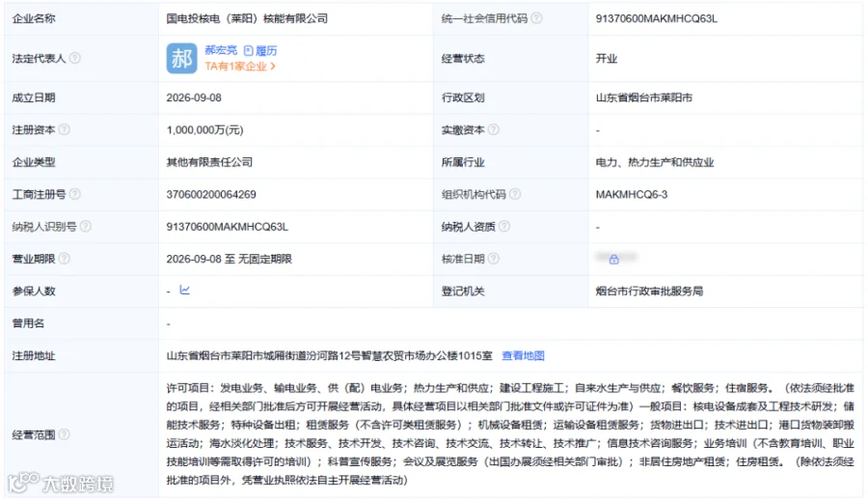Click the help icon beside 纳税人资质

pyautogui.click(x=504, y=226)
